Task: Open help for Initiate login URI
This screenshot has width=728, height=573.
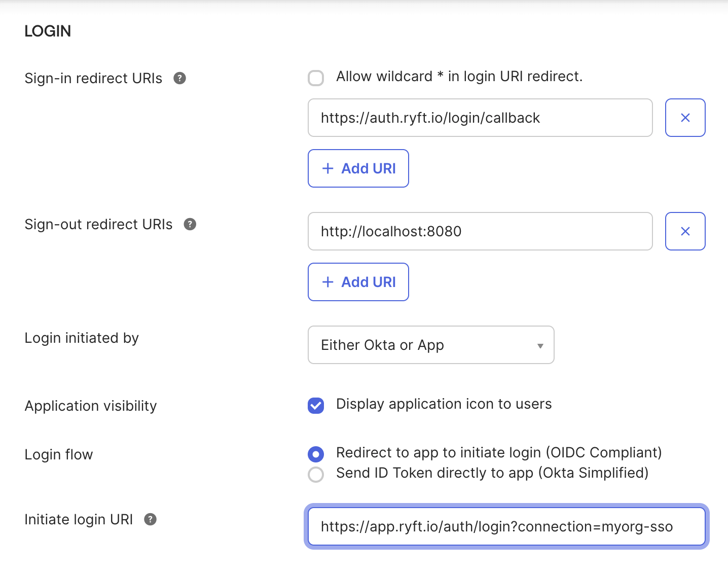Action: (x=150, y=519)
